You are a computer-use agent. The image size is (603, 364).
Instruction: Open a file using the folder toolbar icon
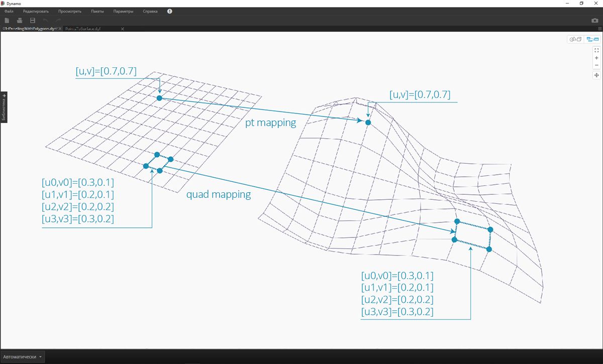pos(20,21)
